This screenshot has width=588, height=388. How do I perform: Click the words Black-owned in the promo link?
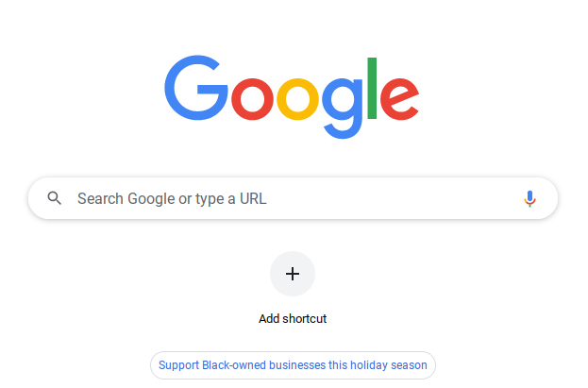tap(234, 365)
